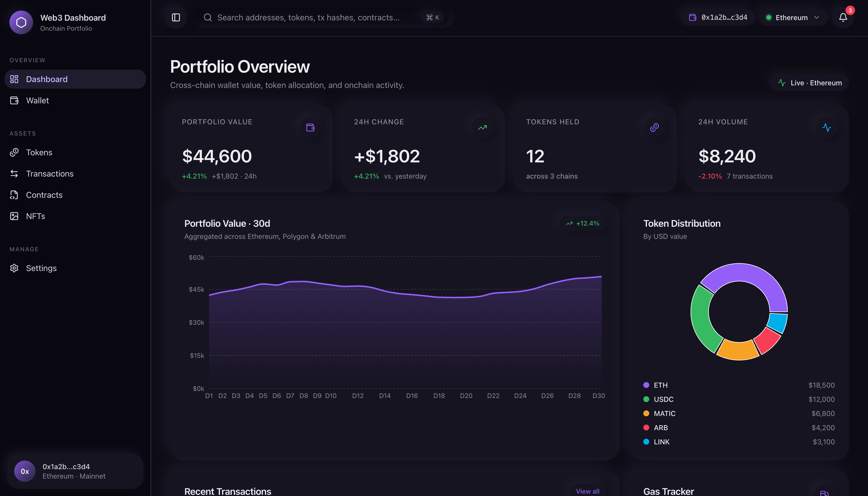This screenshot has height=496, width=868.
Task: Click the Dashboard grid icon in sidebar
Action: click(x=14, y=79)
